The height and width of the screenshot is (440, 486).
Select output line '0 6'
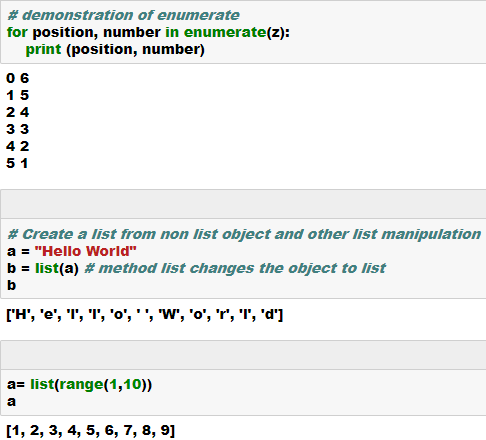tap(18, 78)
